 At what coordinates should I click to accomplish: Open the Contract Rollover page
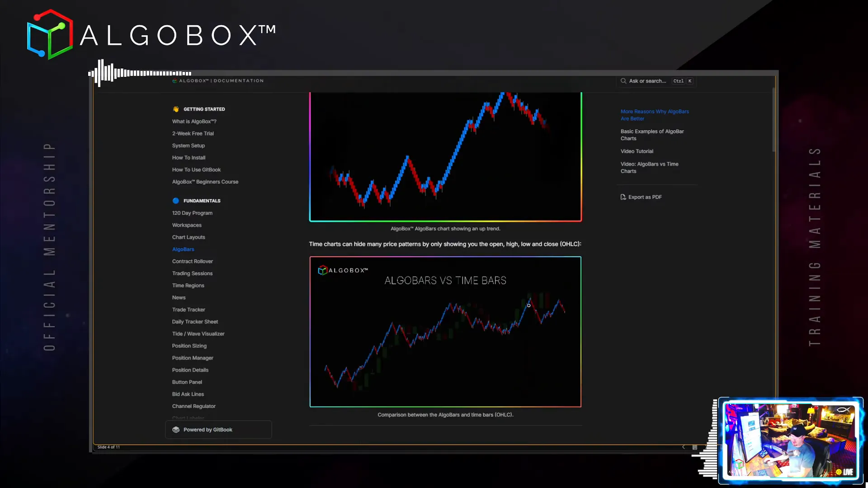pyautogui.click(x=193, y=261)
